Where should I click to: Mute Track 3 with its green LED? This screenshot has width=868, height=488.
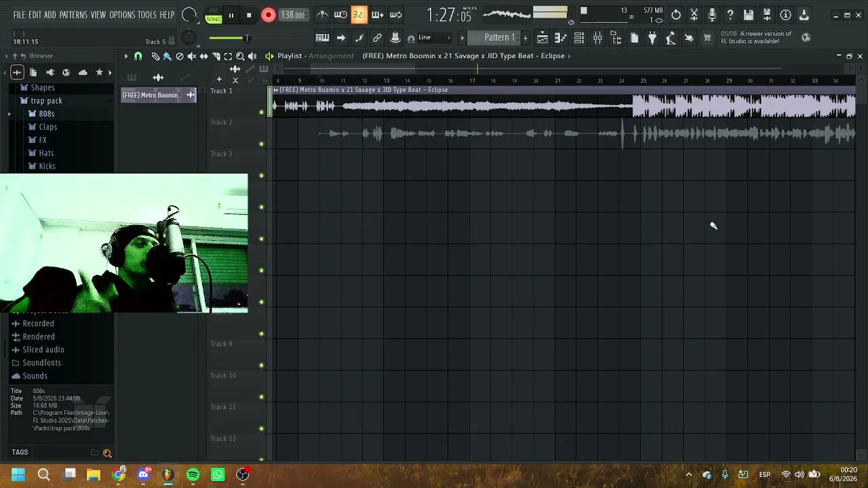pos(262,176)
